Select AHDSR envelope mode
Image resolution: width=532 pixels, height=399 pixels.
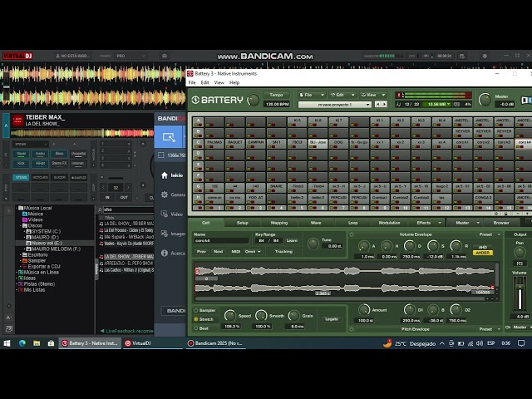point(482,253)
